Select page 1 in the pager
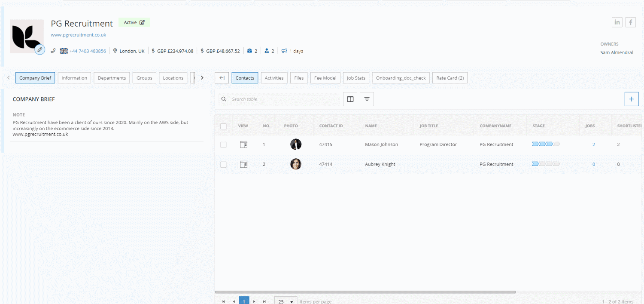The height and width of the screenshot is (304, 644). (x=244, y=301)
